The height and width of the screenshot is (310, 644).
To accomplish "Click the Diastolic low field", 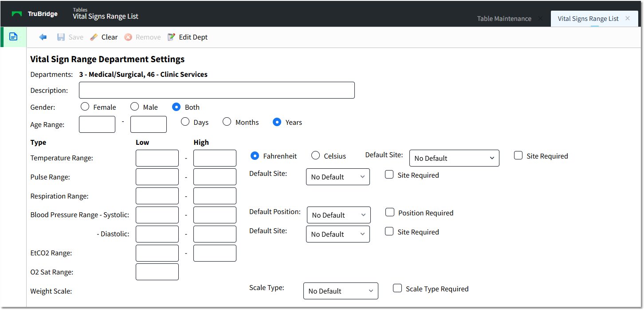I will [x=157, y=234].
